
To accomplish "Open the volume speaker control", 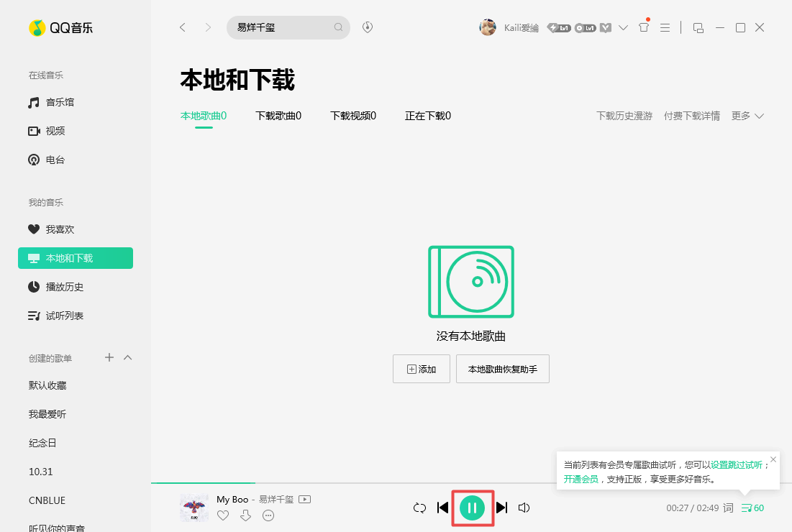I will 524,508.
